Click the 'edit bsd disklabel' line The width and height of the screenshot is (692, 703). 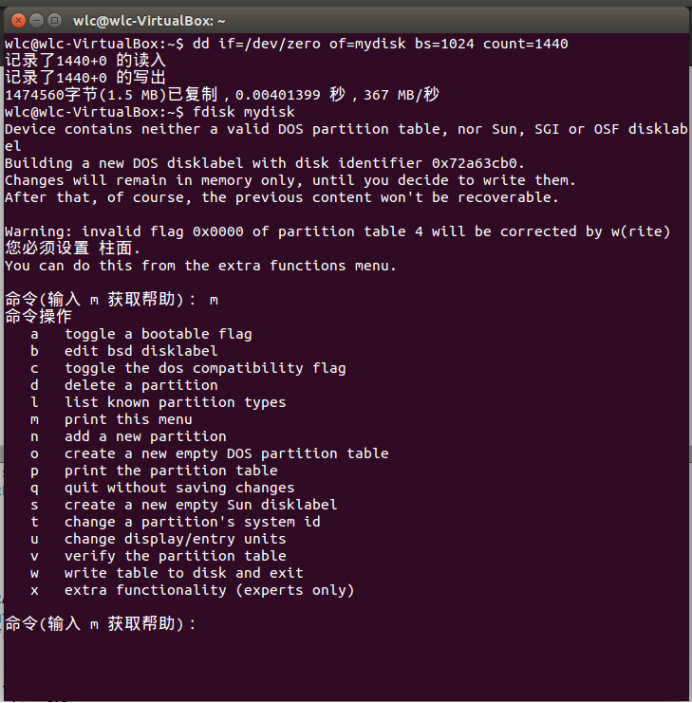(x=141, y=351)
